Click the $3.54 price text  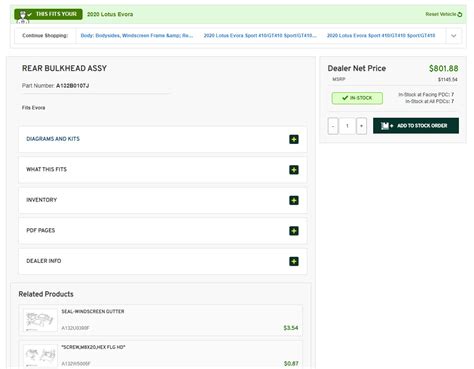point(291,328)
